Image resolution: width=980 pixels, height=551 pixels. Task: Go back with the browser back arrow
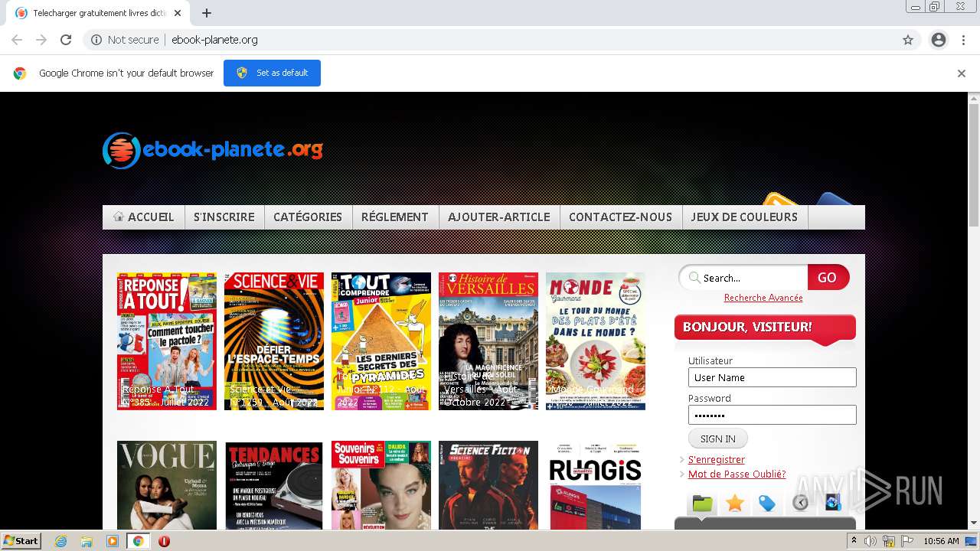click(x=17, y=40)
